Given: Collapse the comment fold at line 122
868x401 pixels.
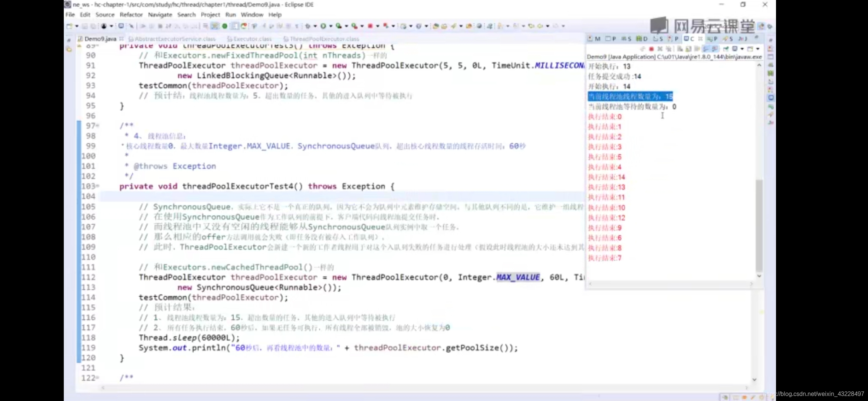Looking at the screenshot, I should 98,378.
